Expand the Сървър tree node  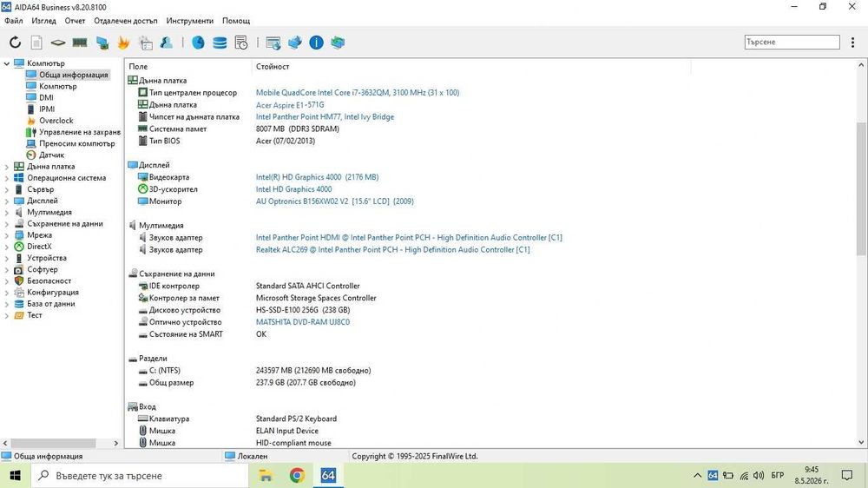(x=7, y=189)
